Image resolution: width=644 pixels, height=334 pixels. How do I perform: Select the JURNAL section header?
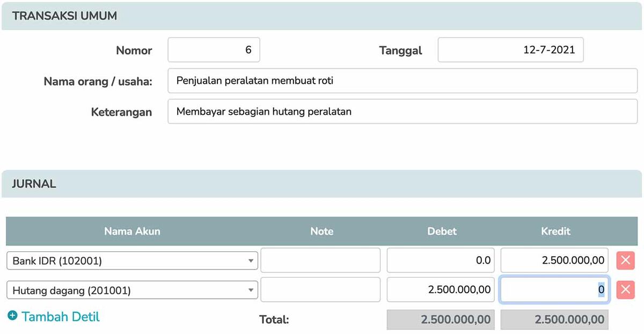[34, 184]
